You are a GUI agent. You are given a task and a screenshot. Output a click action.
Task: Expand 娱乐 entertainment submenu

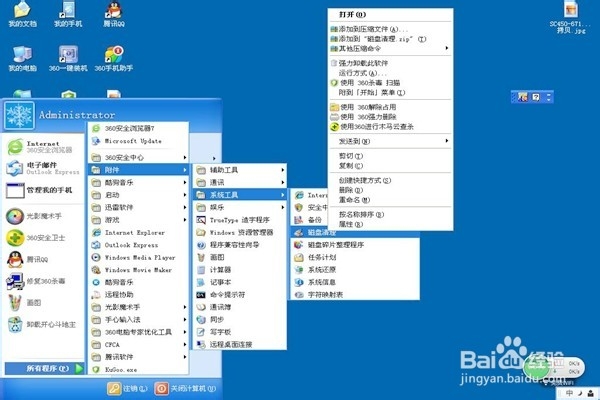(240, 207)
